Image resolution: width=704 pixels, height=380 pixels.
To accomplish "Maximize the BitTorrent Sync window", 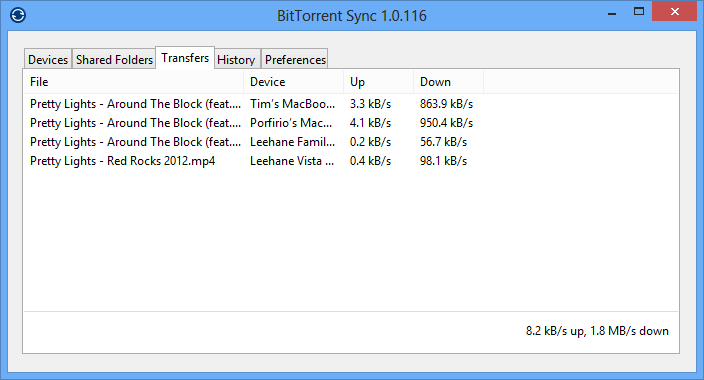I will [x=639, y=12].
